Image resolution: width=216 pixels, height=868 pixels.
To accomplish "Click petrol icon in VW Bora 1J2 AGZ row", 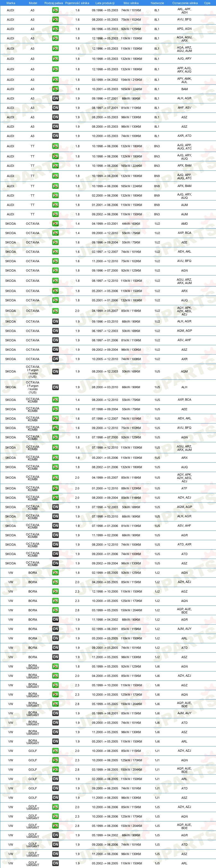I will coord(55,592).
